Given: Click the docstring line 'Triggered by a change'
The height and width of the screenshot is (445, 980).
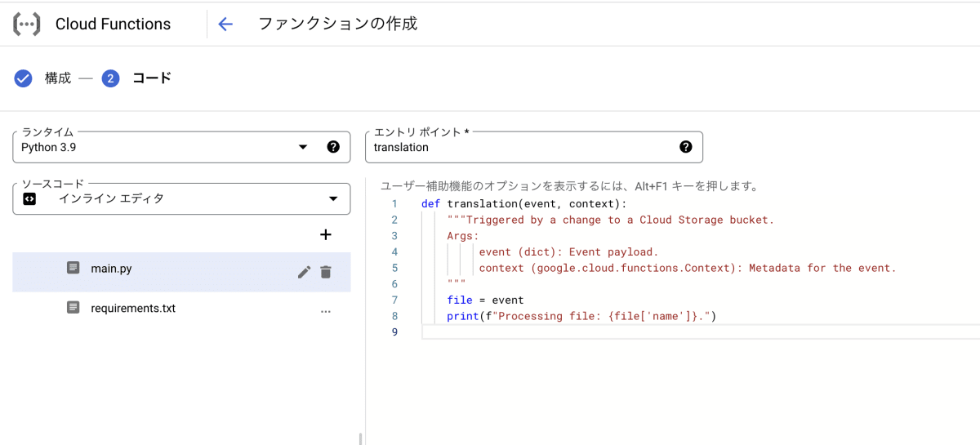Looking at the screenshot, I should pos(610,220).
